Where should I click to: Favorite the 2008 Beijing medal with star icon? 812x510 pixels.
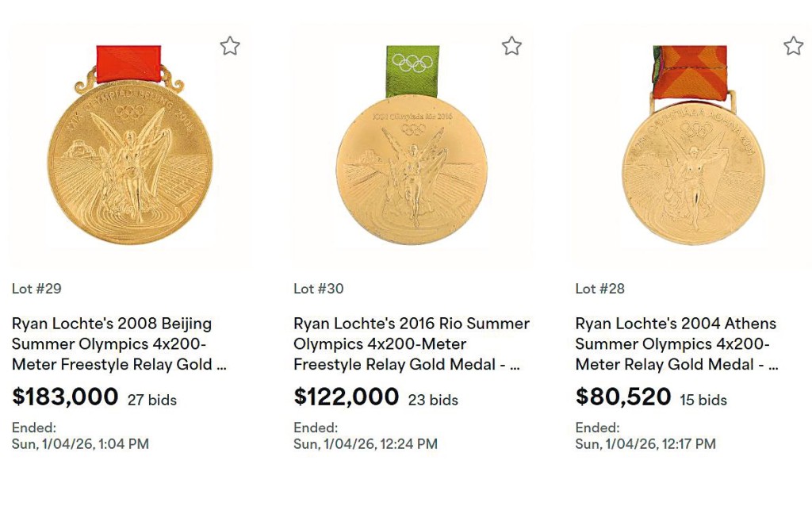(x=230, y=46)
